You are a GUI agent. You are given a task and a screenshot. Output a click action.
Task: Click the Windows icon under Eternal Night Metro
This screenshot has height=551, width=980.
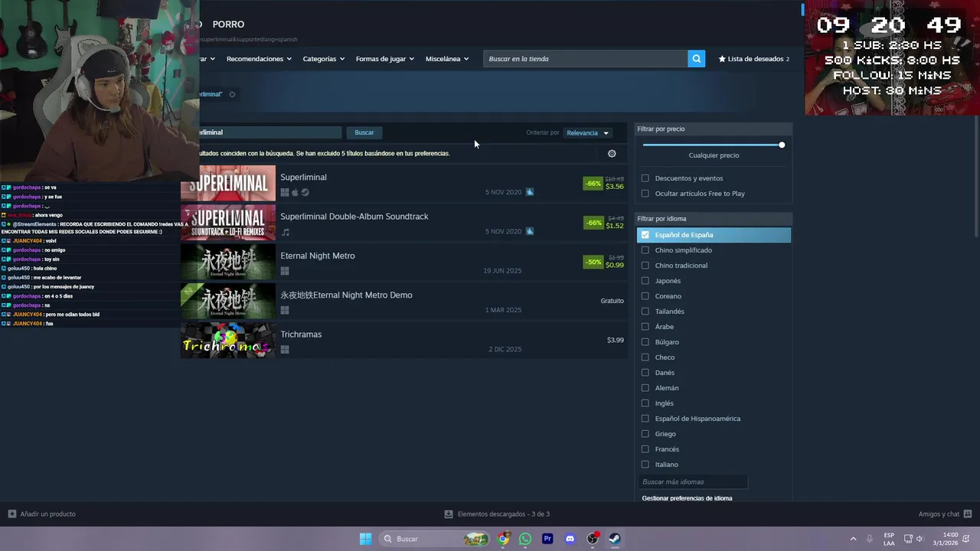tap(285, 271)
